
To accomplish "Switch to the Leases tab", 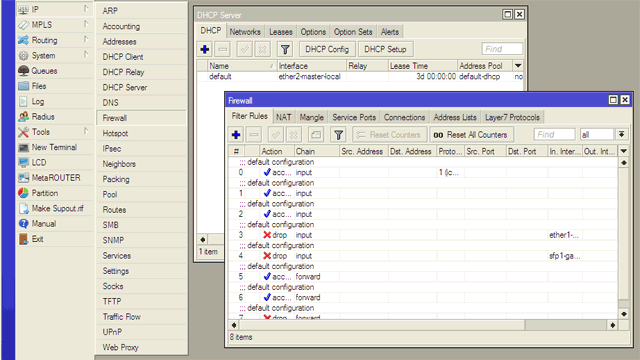I will click(x=281, y=32).
